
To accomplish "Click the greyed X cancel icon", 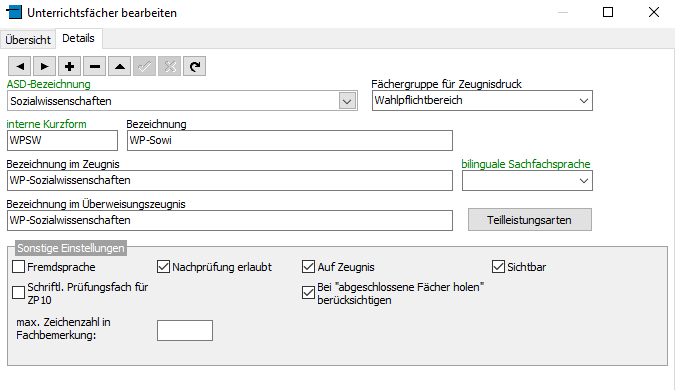I will (170, 66).
